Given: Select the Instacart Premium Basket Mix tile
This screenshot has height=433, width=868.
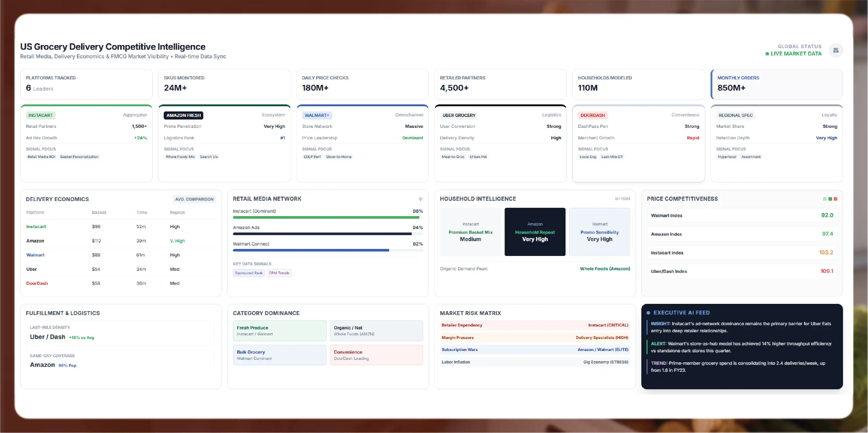Looking at the screenshot, I should tap(470, 232).
